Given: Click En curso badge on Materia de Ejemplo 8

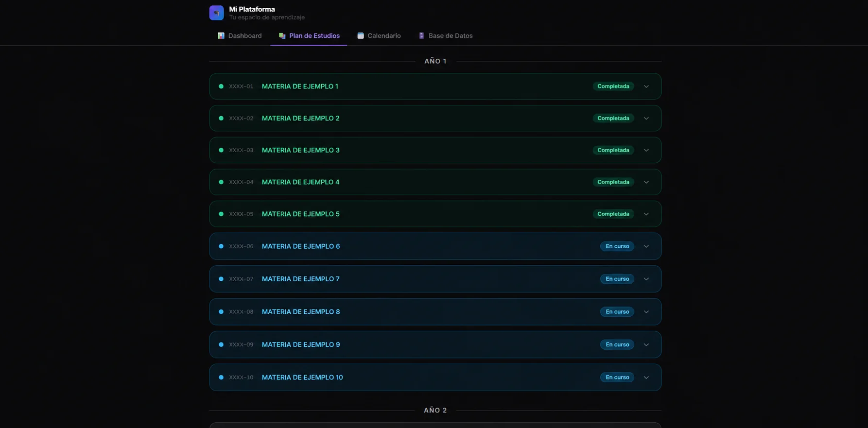Looking at the screenshot, I should coord(617,312).
